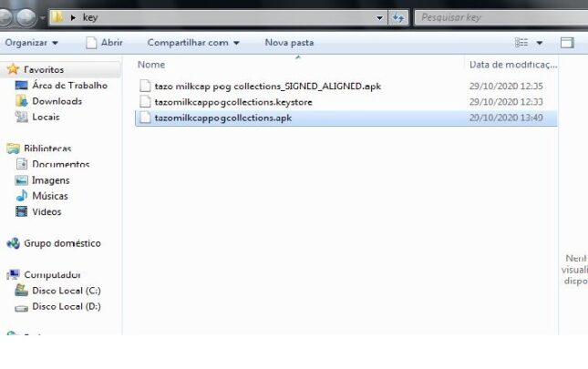The image size is (588, 369).
Task: Open Vídeos library
Action: (x=46, y=211)
